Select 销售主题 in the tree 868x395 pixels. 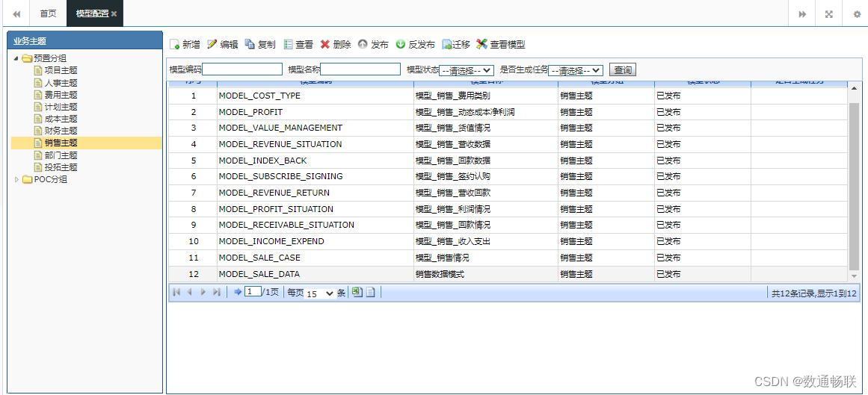click(x=61, y=143)
